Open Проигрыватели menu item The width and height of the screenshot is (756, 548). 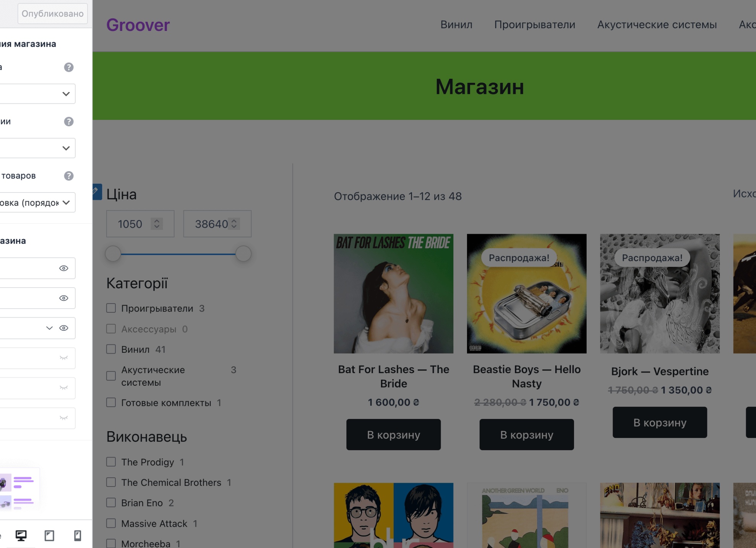[x=535, y=24]
